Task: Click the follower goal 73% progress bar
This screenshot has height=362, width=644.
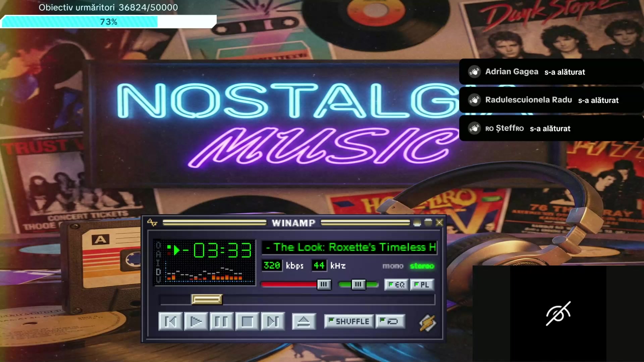Action: (108, 22)
